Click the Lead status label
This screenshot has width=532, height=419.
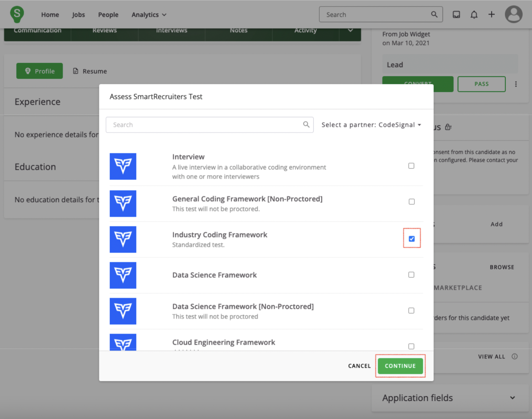click(x=395, y=65)
